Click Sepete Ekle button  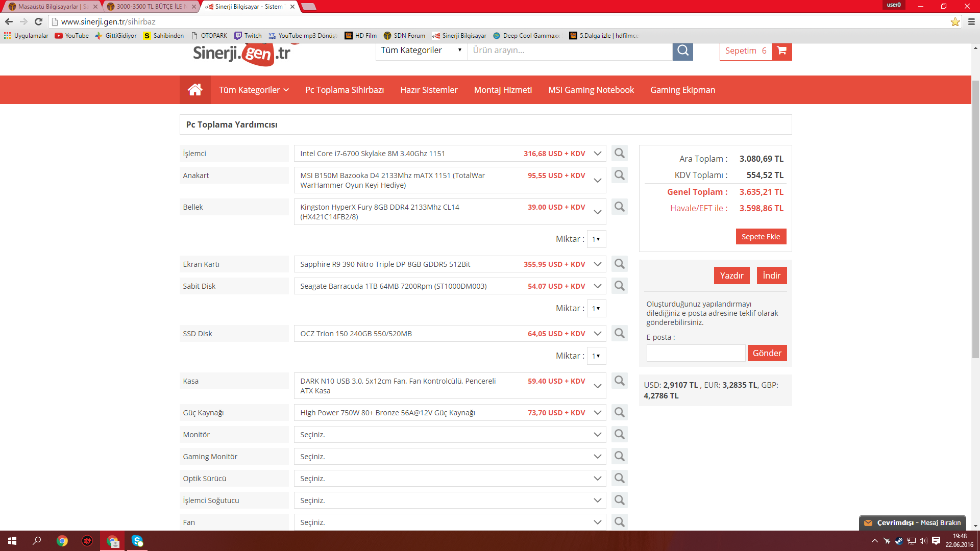pyautogui.click(x=761, y=237)
